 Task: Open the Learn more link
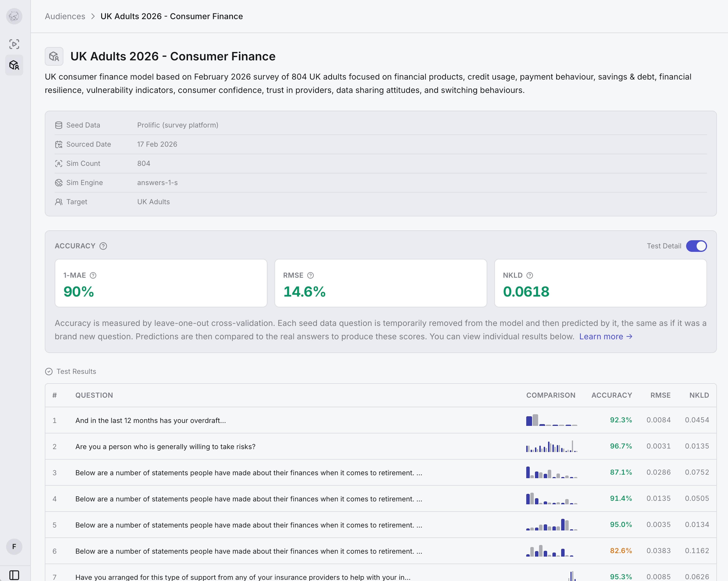click(x=605, y=336)
